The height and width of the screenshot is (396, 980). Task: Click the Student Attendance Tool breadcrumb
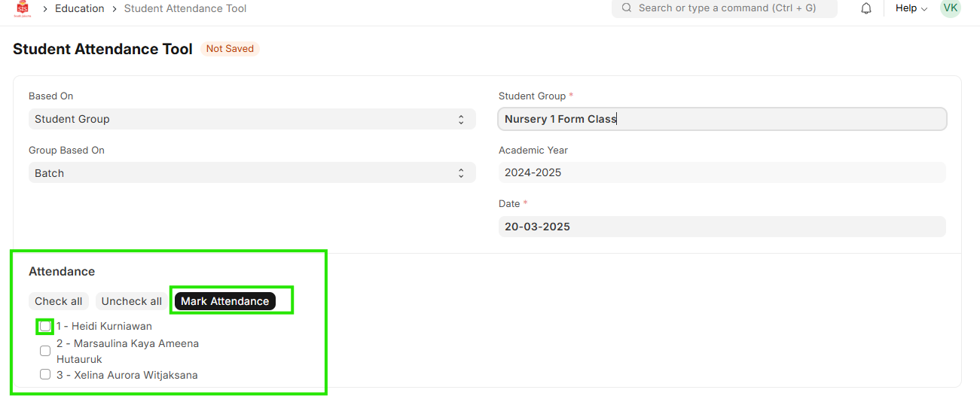pos(185,8)
